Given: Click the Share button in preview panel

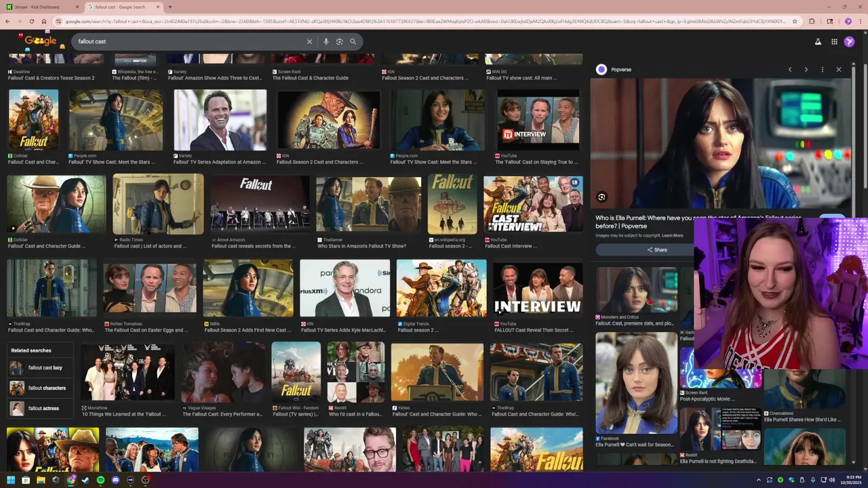Looking at the screenshot, I should tap(644, 249).
